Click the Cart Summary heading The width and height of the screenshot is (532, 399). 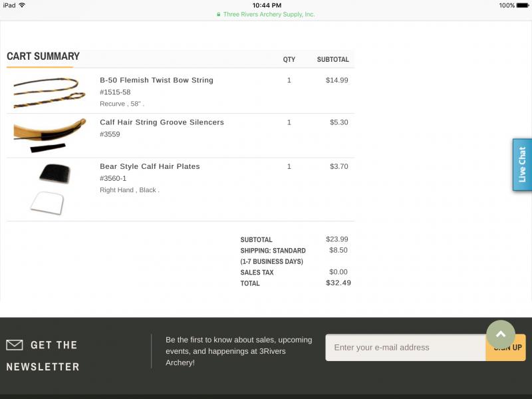pos(43,56)
